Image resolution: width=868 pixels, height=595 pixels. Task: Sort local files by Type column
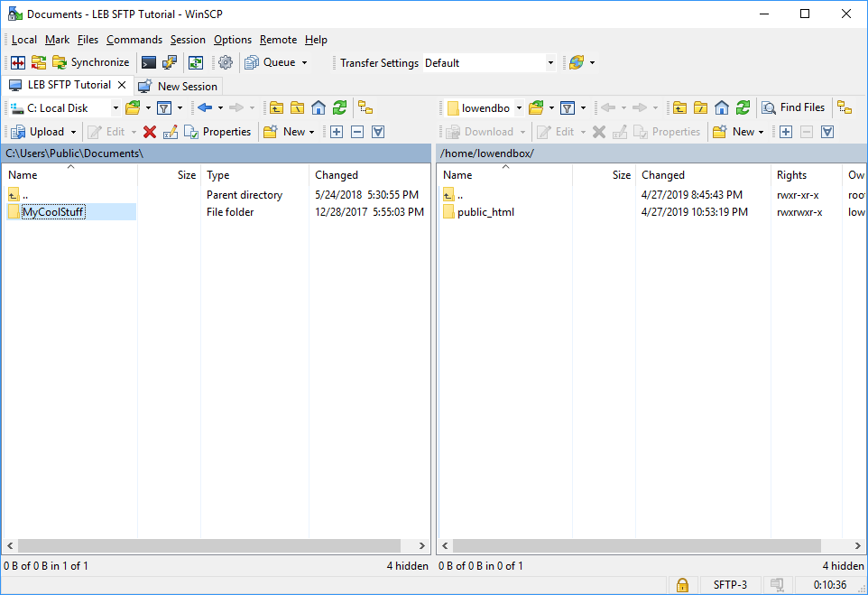click(x=254, y=175)
